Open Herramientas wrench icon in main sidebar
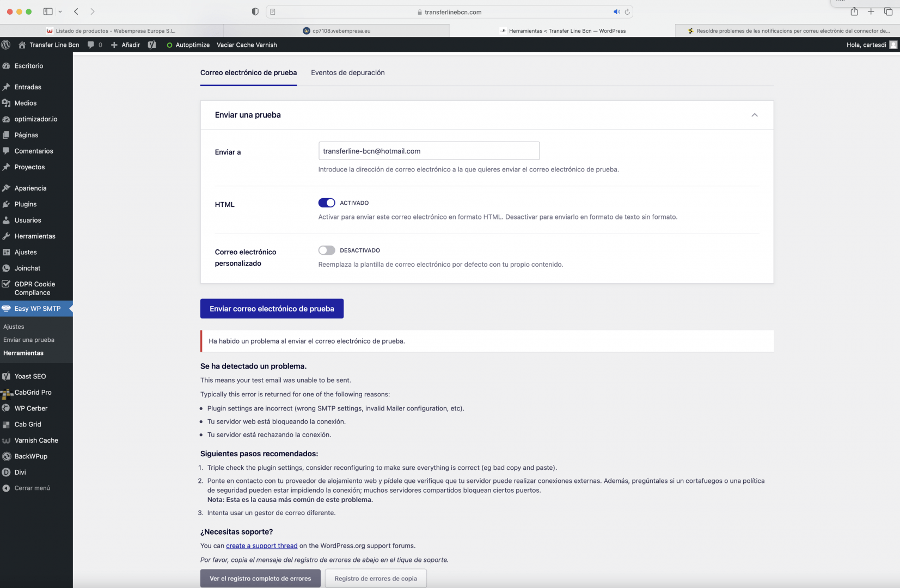Image resolution: width=900 pixels, height=588 pixels. 7,236
